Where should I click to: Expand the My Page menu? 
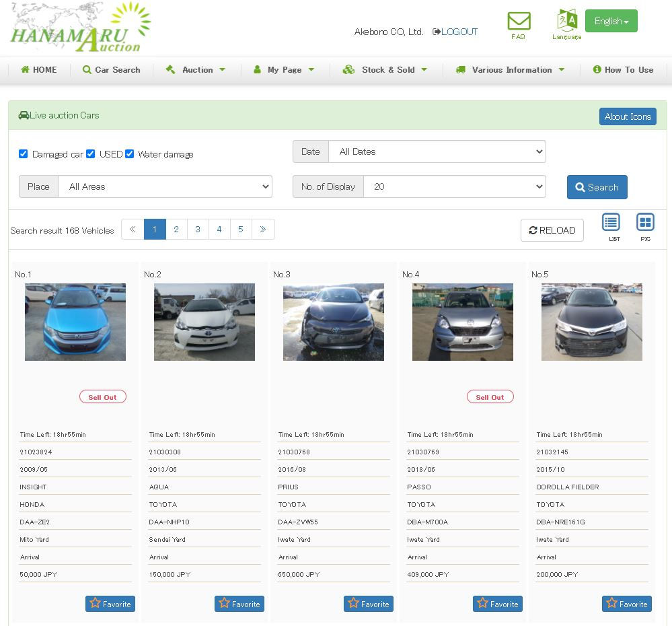click(284, 70)
